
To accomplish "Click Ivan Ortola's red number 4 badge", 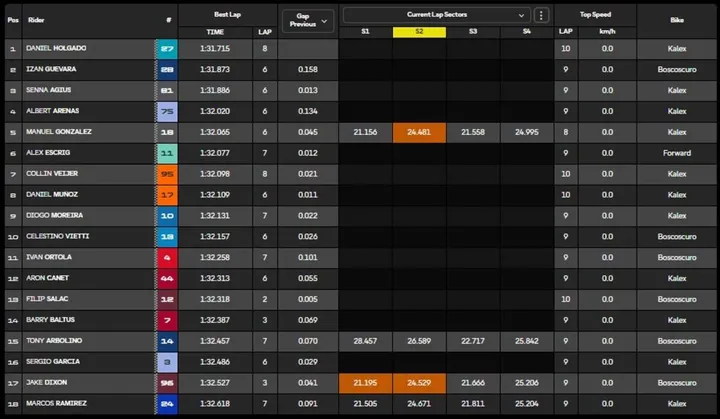I will point(167,258).
